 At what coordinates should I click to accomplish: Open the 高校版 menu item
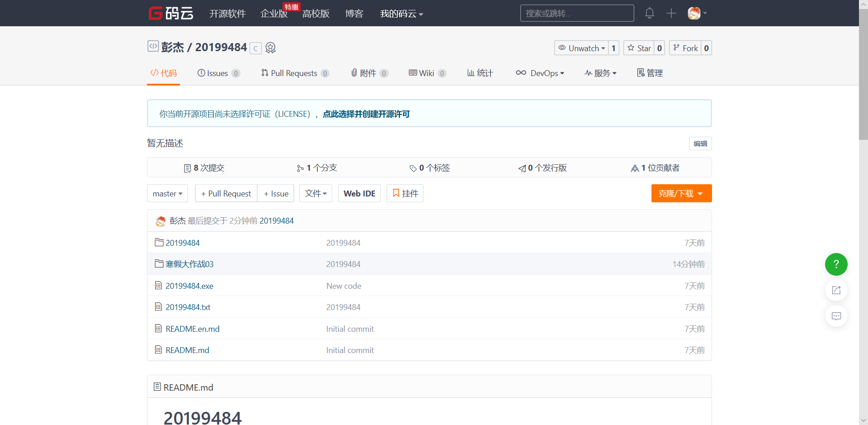tap(316, 14)
